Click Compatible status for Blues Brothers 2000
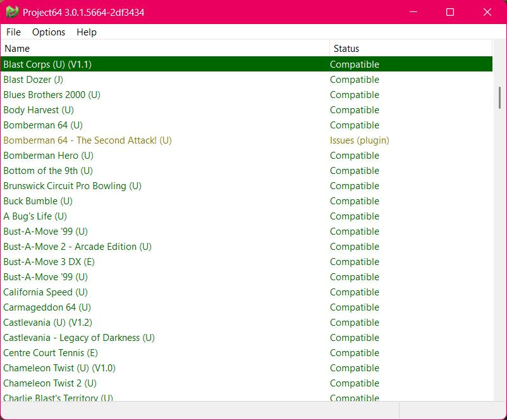 (x=355, y=94)
